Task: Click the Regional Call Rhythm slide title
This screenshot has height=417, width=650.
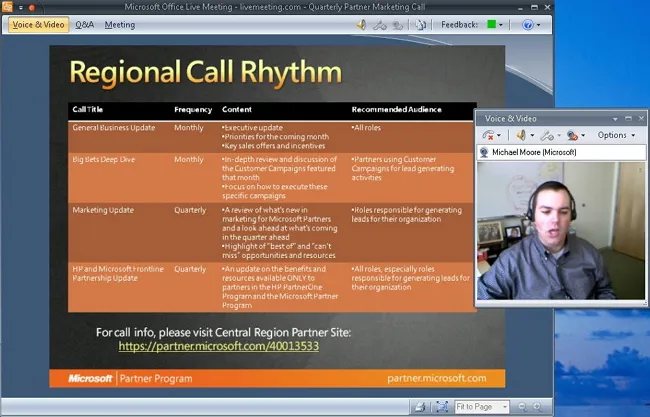Action: (x=206, y=73)
